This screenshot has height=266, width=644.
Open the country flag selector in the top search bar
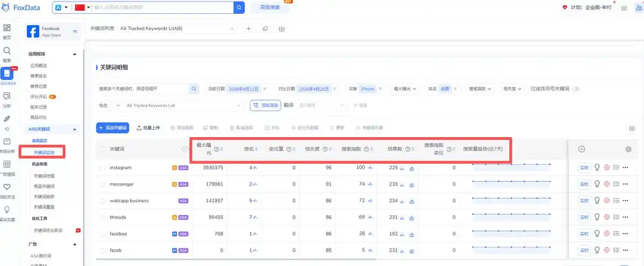[82, 7]
